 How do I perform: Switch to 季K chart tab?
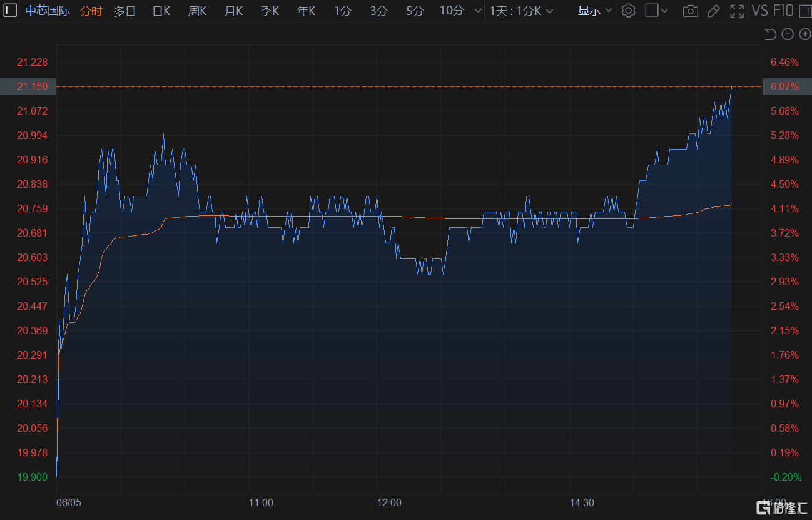coord(270,11)
